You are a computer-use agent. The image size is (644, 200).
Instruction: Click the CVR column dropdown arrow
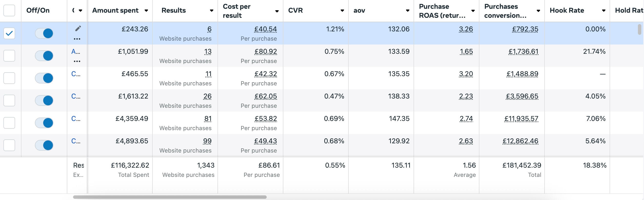click(x=342, y=10)
